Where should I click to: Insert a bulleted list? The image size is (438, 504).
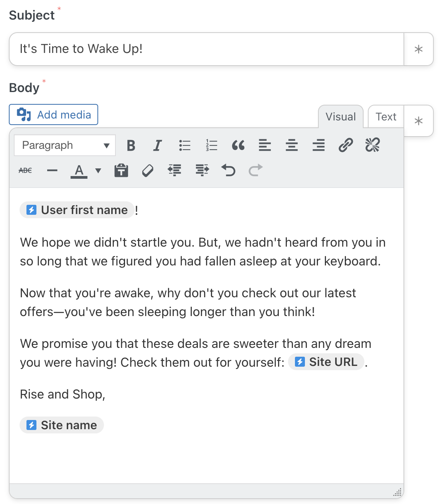pyautogui.click(x=184, y=145)
